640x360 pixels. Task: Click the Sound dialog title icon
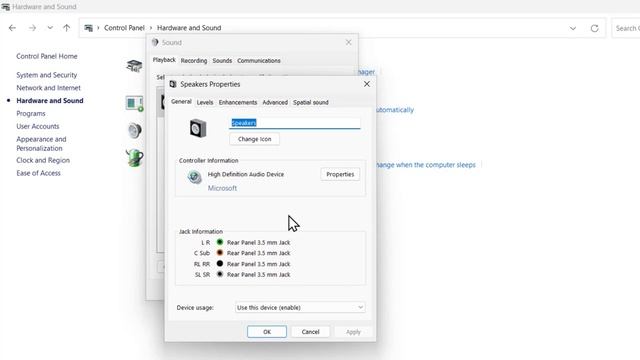[155, 42]
